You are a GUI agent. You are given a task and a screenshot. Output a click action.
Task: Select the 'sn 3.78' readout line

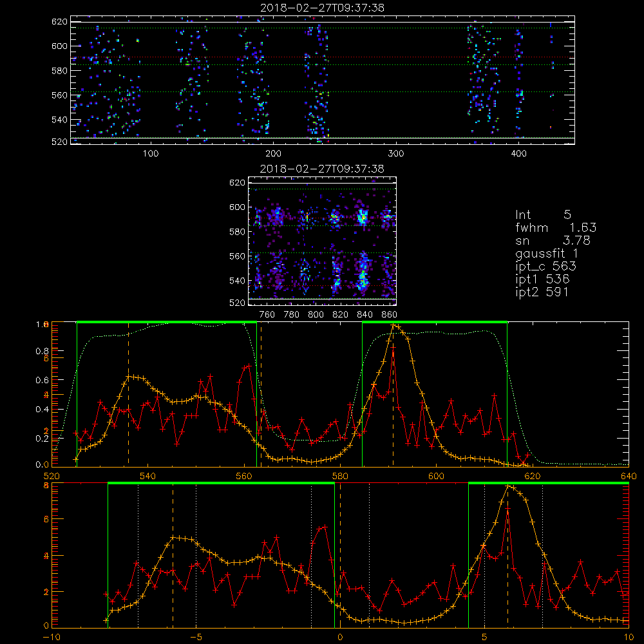click(553, 240)
